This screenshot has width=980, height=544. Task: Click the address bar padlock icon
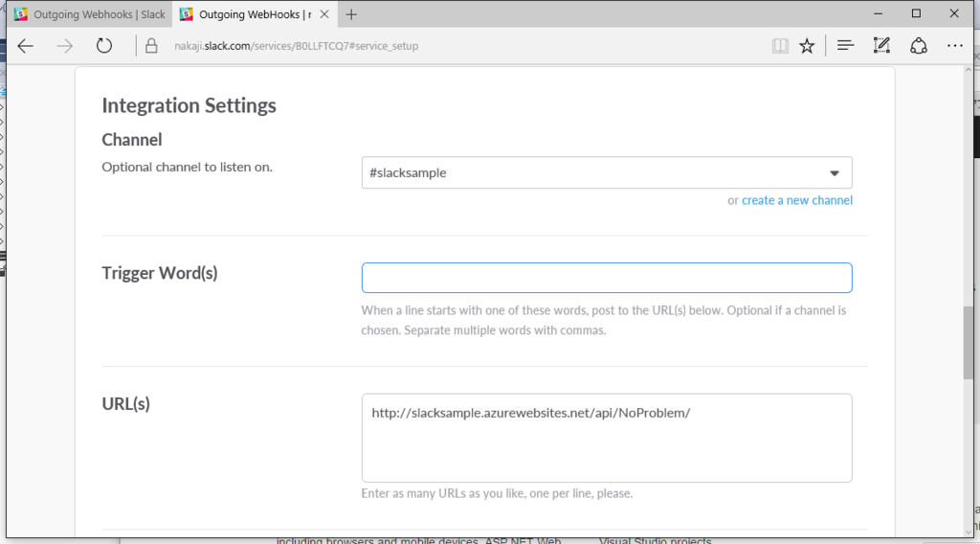pos(151,46)
